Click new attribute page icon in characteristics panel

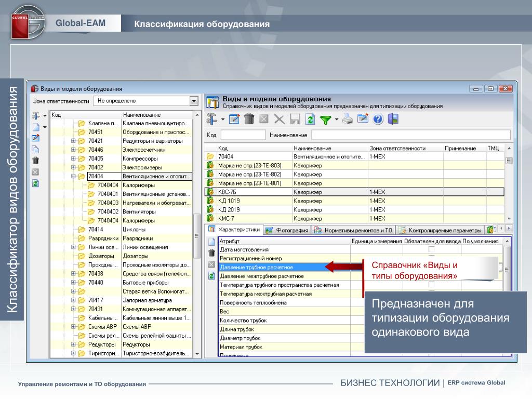tap(212, 242)
